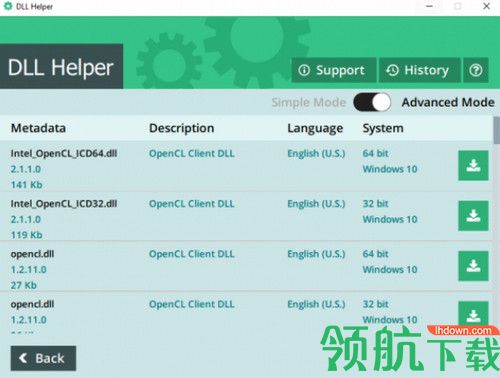
Task: Click version 2.1.1.0 of Intel_OpenCL_ICD64.dll
Action: (26, 169)
